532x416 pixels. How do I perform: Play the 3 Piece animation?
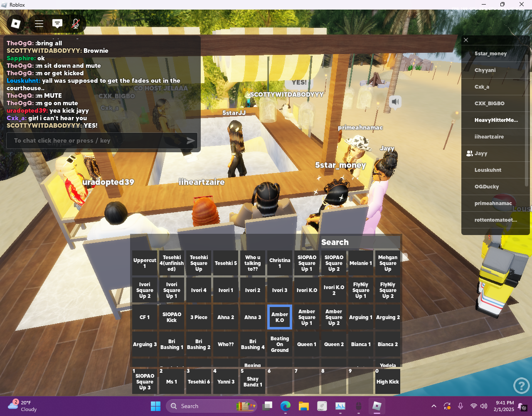pyautogui.click(x=199, y=317)
